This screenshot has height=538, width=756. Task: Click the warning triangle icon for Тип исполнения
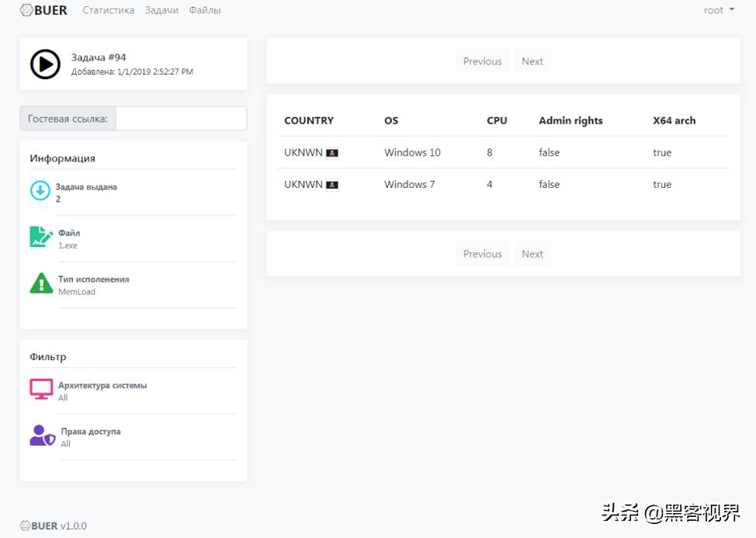click(x=41, y=283)
